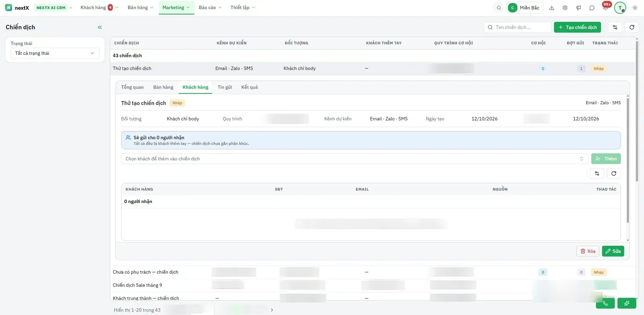
Task: Switch to the Tổng quan tab
Action: 132,87
